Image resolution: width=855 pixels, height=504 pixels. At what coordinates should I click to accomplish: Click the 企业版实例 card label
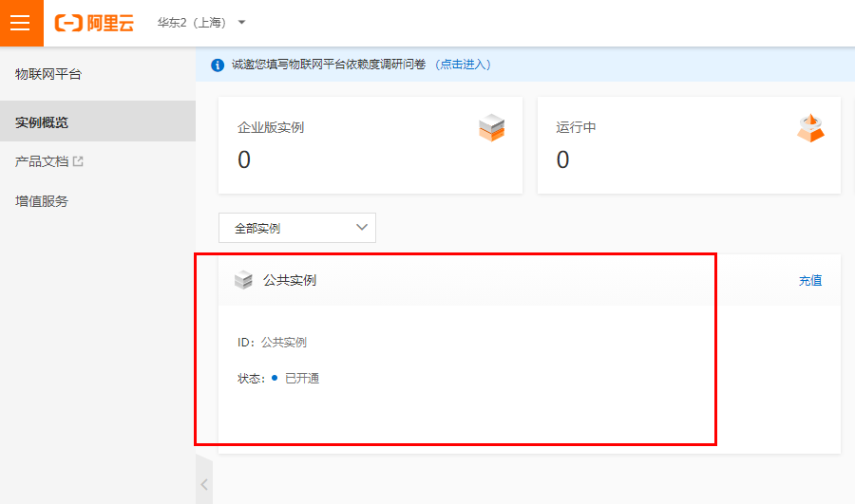point(271,127)
